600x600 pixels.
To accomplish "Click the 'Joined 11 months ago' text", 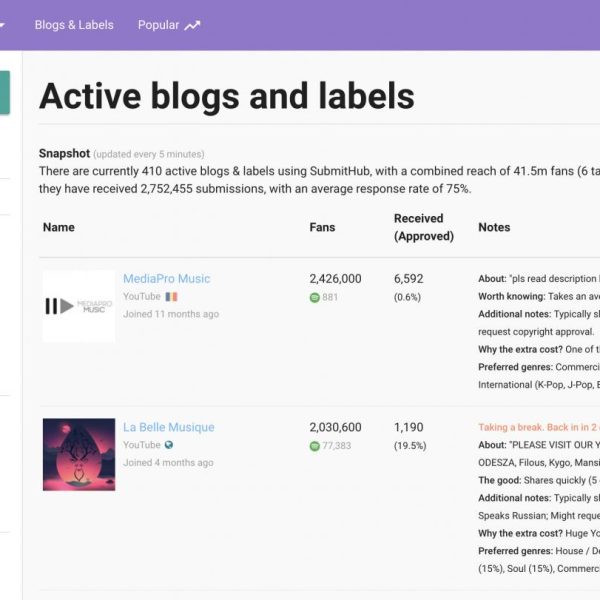I will pyautogui.click(x=171, y=314).
